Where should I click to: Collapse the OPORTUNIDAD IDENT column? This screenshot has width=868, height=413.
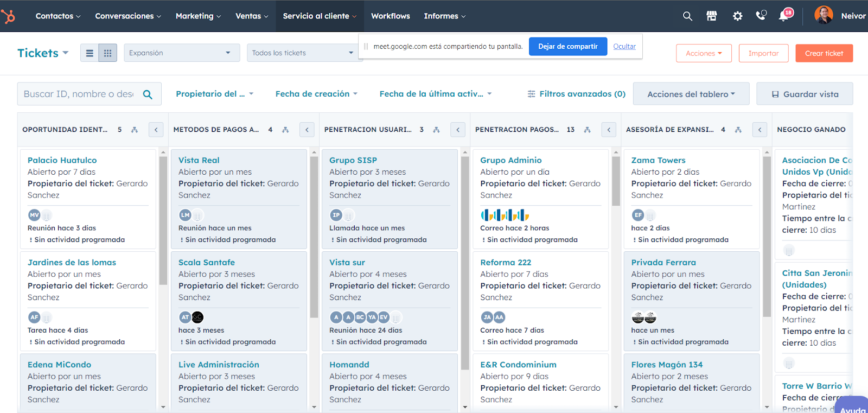(156, 130)
